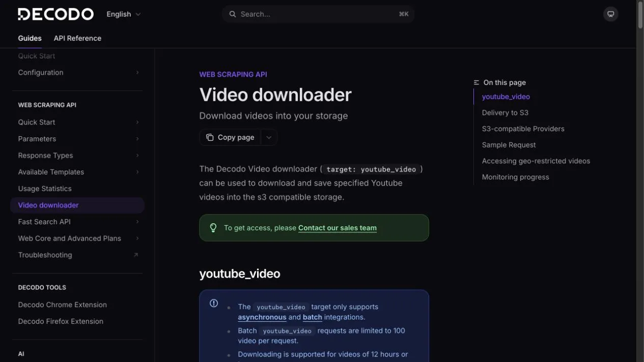Expand the Quick Start chevron under Web Scraping API
The width and height of the screenshot is (644, 362).
137,123
